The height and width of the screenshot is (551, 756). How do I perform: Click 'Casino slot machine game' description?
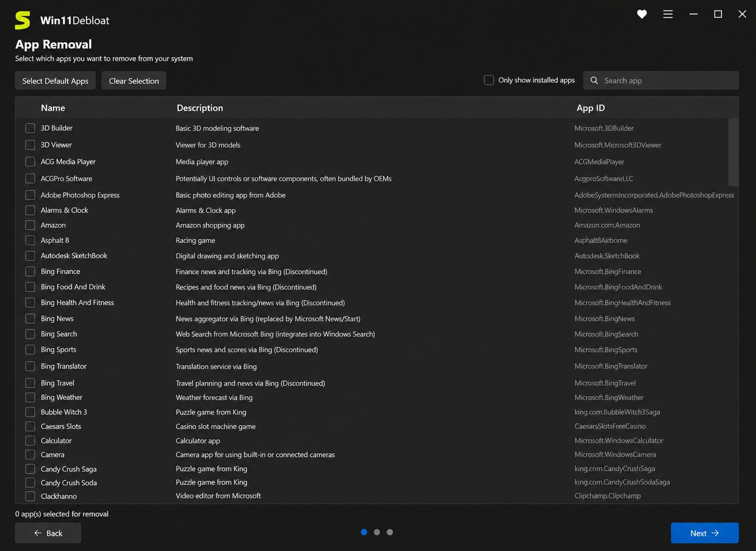point(216,426)
